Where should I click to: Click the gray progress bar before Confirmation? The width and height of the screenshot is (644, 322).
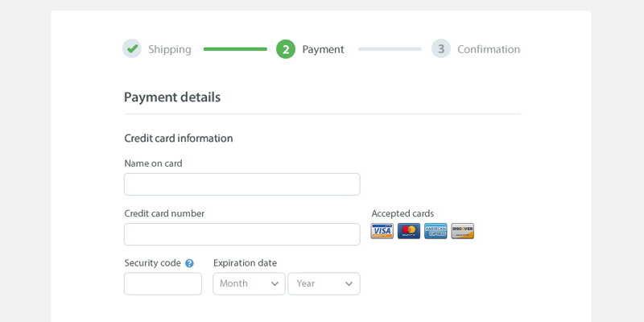(390, 49)
